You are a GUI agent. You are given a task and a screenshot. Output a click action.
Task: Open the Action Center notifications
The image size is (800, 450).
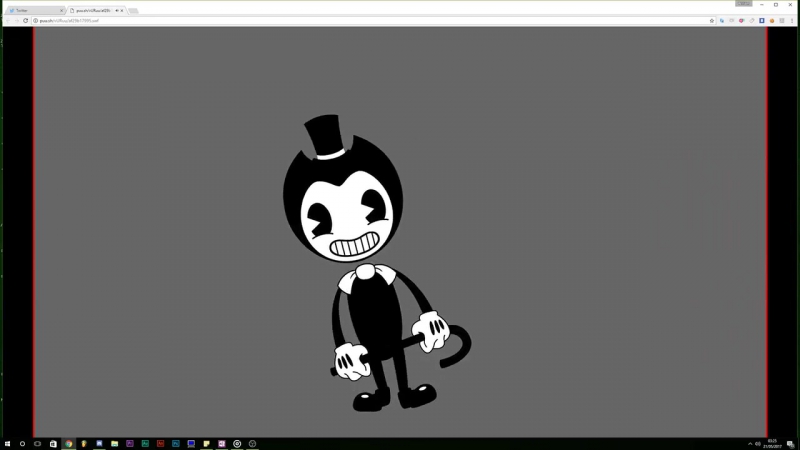[790, 444]
